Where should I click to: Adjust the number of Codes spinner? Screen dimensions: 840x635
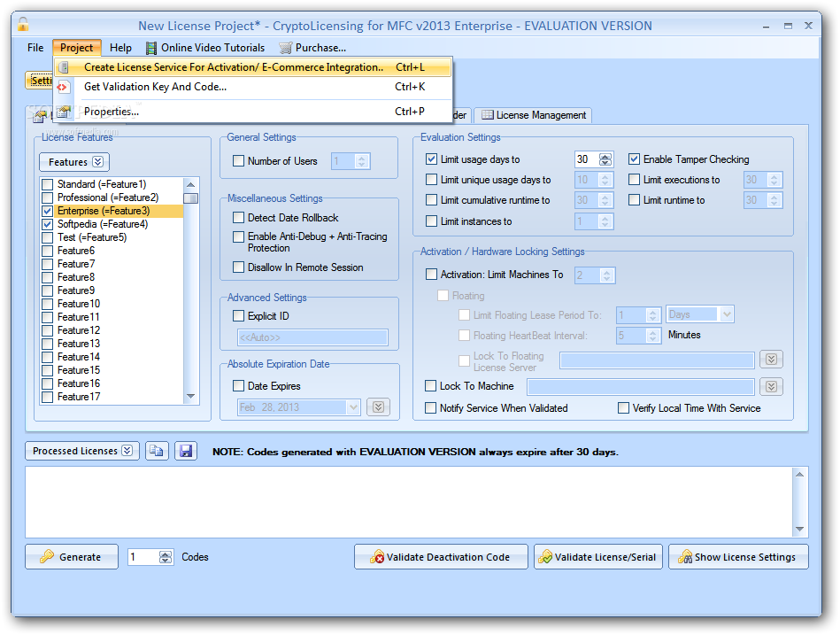coord(166,557)
